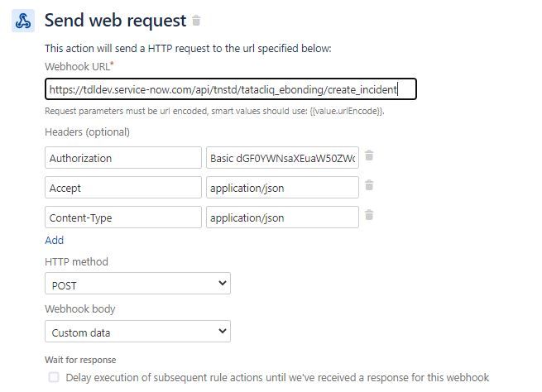The width and height of the screenshot is (542, 392).
Task: Open the HTTP method POST dropdown
Action: coord(137,284)
